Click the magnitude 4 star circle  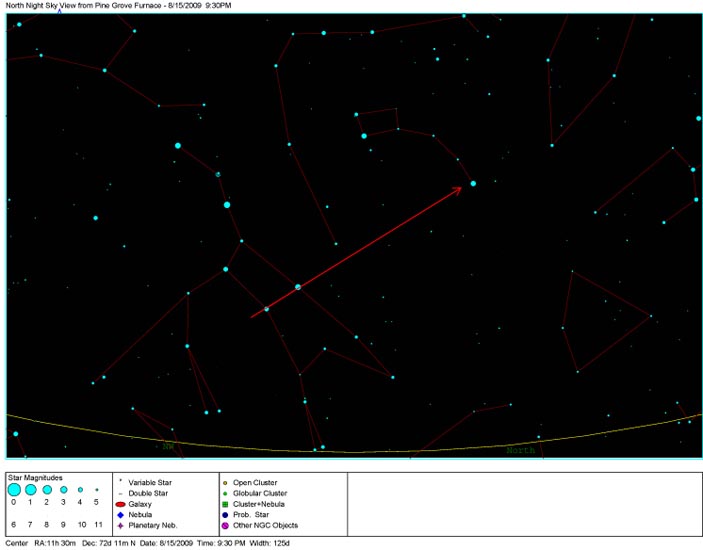(80, 490)
